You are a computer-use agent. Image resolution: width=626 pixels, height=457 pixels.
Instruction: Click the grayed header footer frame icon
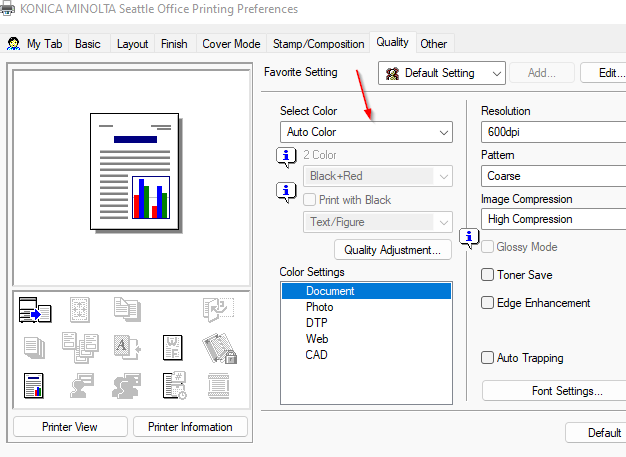[x=218, y=386]
